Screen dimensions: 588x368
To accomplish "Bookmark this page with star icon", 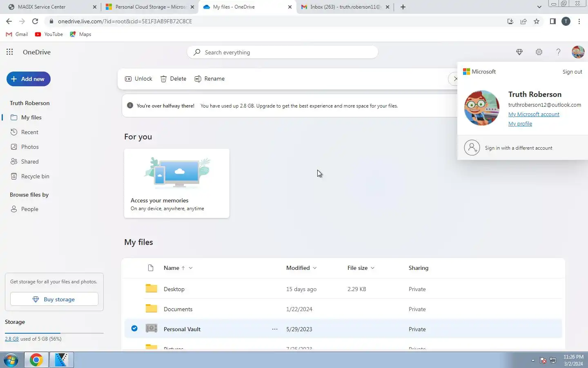I will [x=537, y=21].
